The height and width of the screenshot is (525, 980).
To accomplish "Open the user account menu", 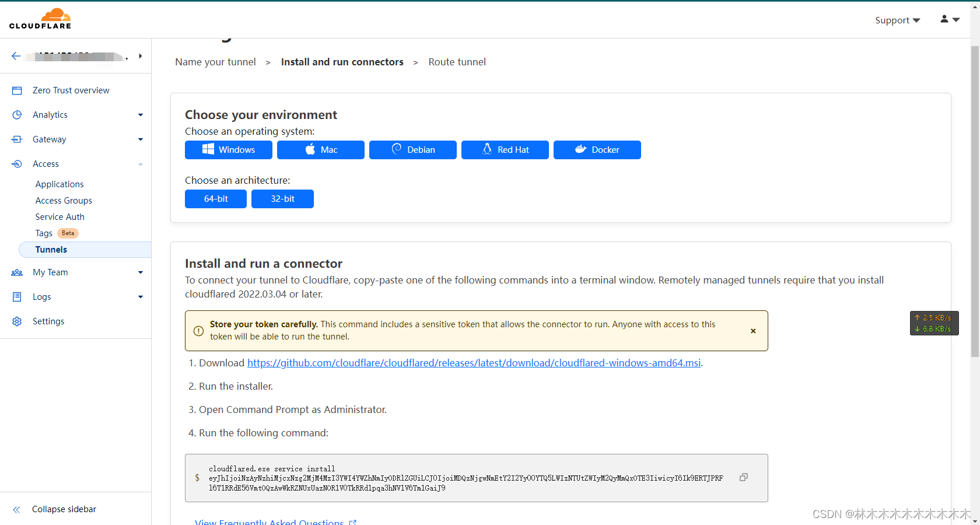I will click(949, 19).
